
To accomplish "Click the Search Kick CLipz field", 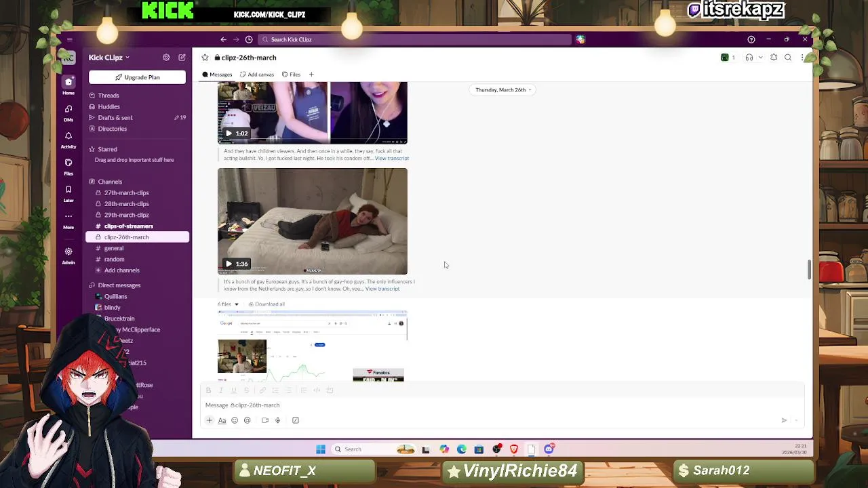I will click(415, 39).
